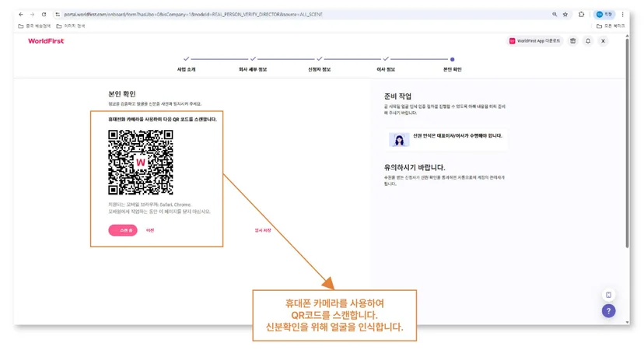
Task: Click the page vertical scrollbar
Action: (627, 144)
